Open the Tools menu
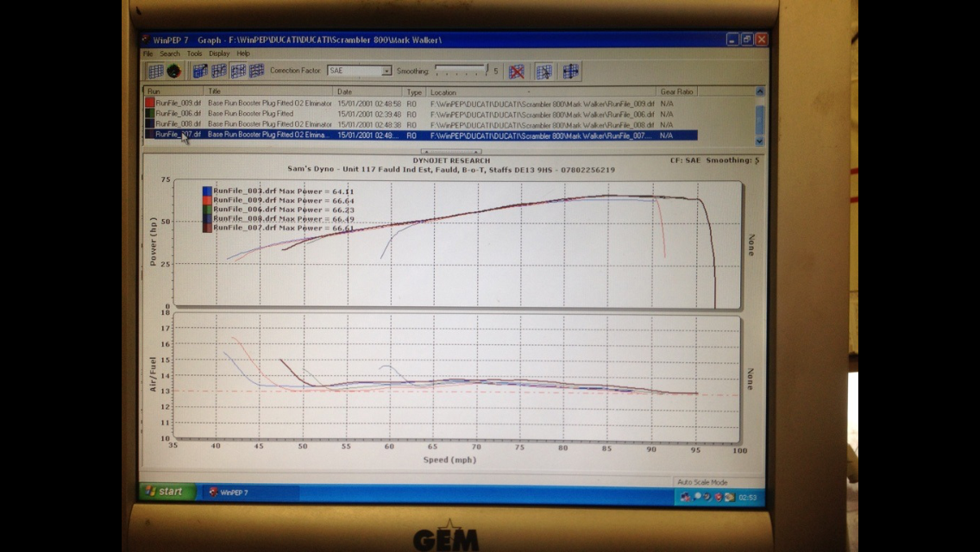This screenshot has height=552, width=980. (194, 53)
